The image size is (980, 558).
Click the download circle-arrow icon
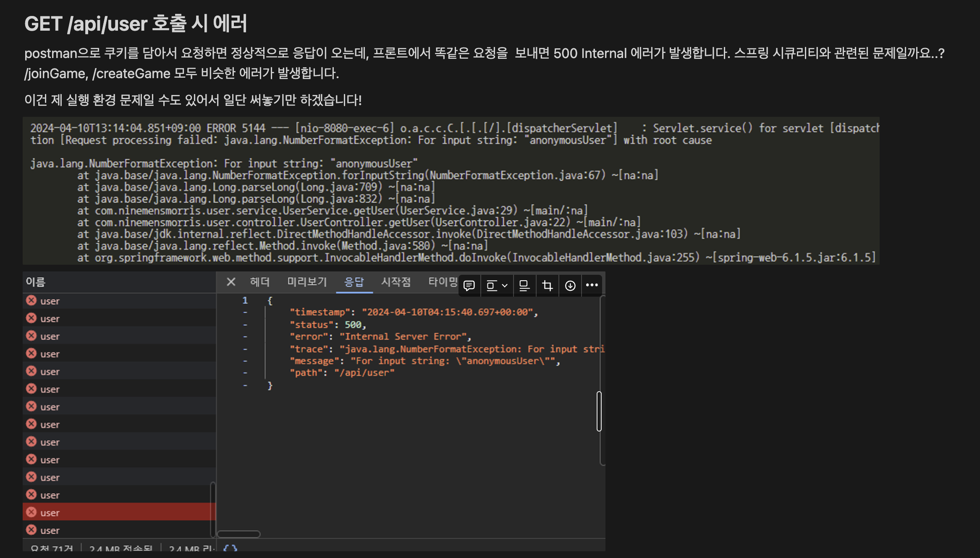coord(570,286)
